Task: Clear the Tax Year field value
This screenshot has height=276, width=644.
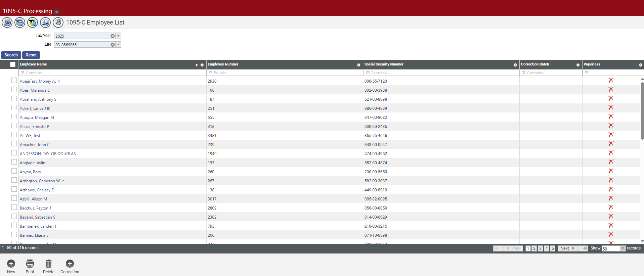Action: point(113,36)
